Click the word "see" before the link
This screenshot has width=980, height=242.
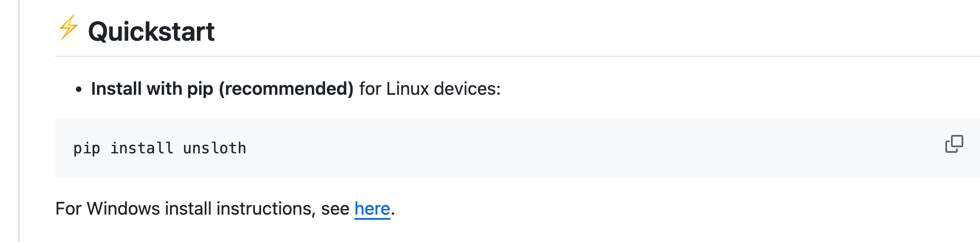(x=335, y=209)
